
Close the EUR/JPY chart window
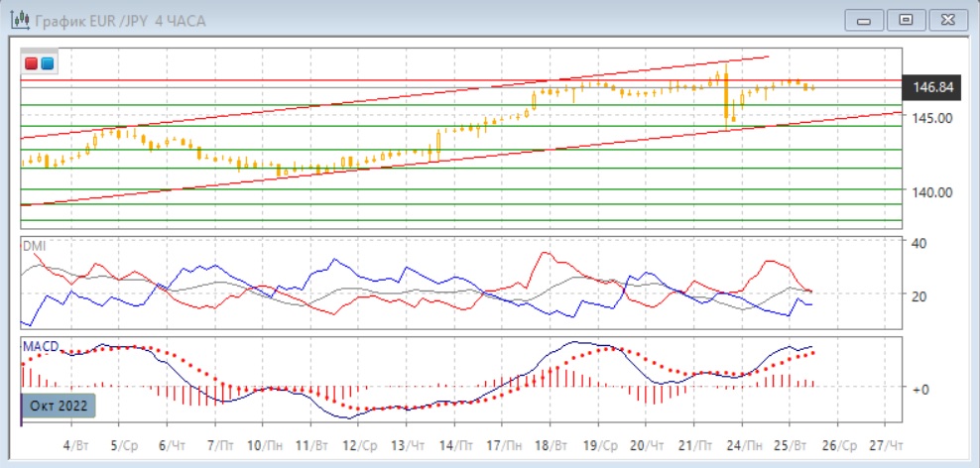pyautogui.click(x=945, y=20)
